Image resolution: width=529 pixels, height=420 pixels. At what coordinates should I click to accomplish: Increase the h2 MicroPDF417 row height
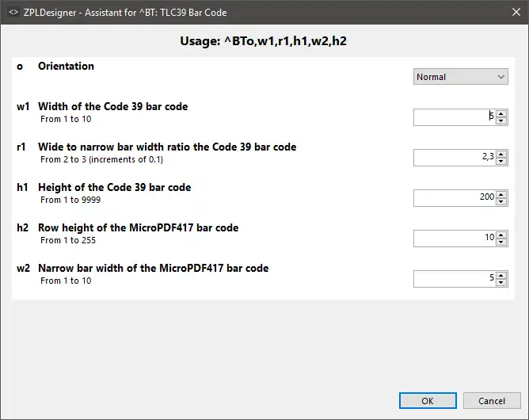tap(501, 235)
